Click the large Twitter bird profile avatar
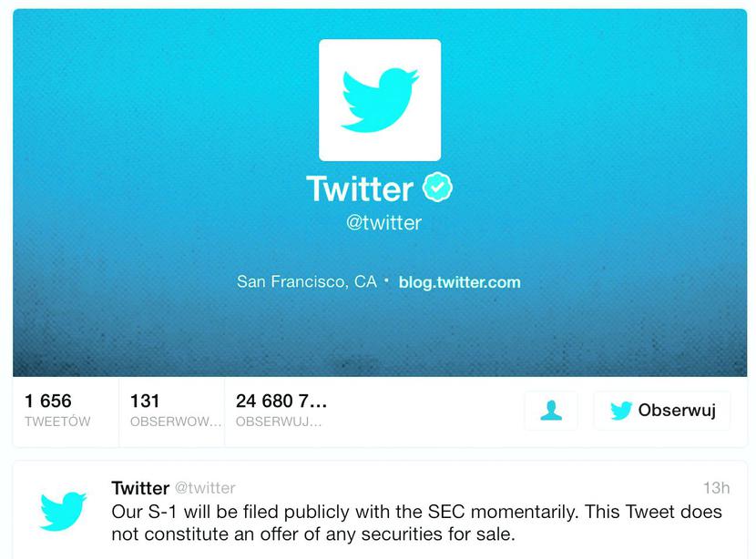This screenshot has width=756, height=559. tap(380, 100)
